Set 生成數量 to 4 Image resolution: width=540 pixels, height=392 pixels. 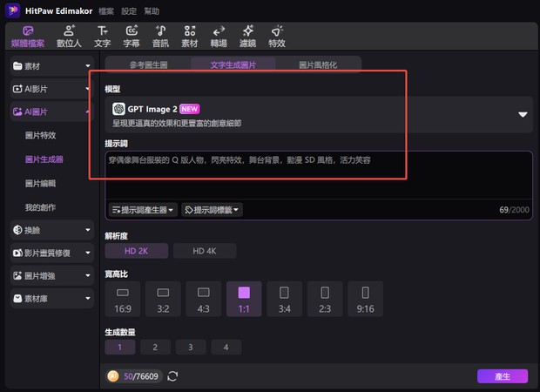tap(226, 348)
